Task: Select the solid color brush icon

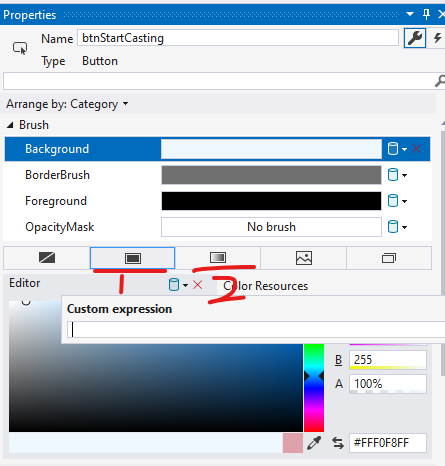Action: [x=133, y=258]
